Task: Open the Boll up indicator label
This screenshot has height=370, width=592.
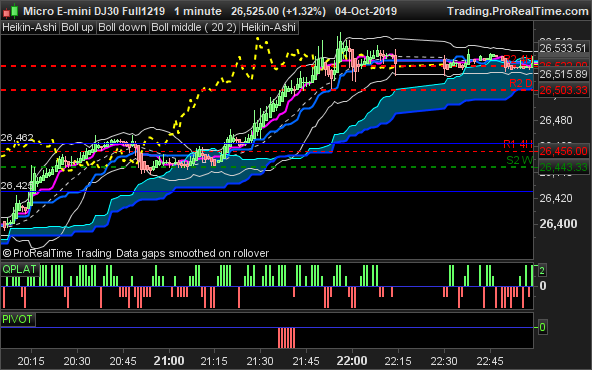Action: pos(77,28)
